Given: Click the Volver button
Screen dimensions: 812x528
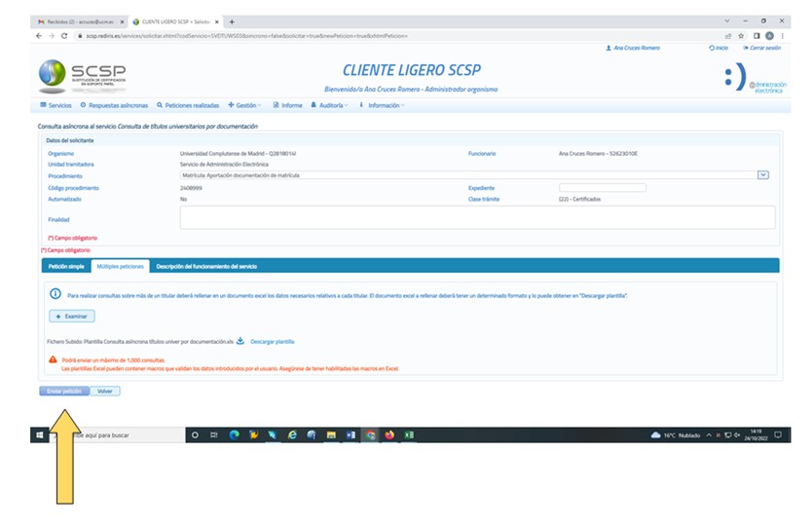Looking at the screenshot, I should tap(105, 392).
